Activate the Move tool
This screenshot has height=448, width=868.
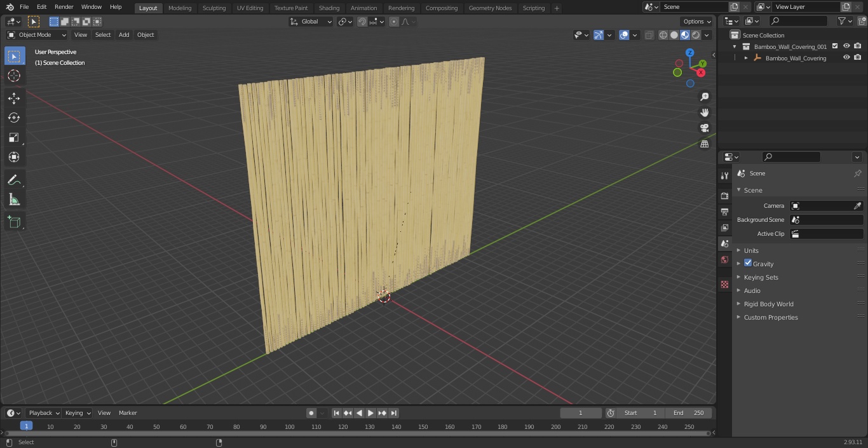coord(14,98)
